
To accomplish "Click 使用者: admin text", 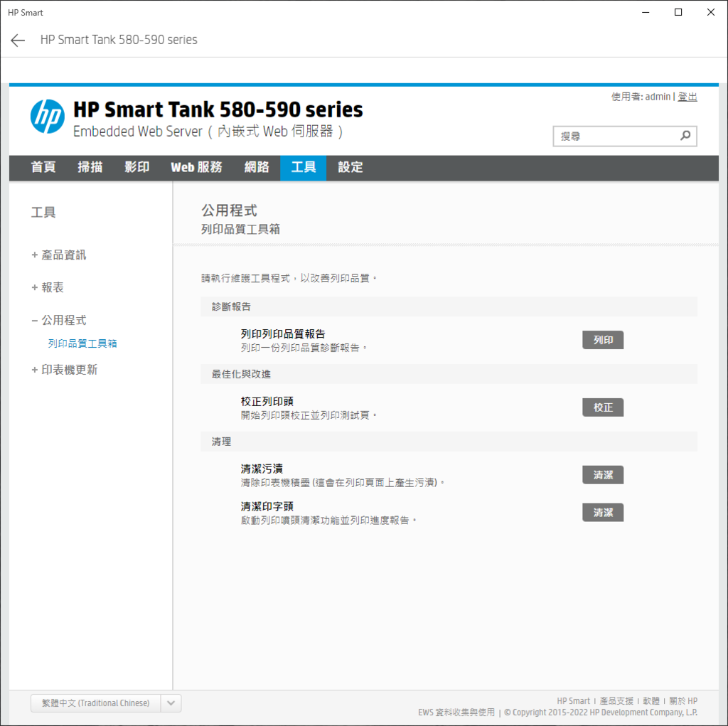I will tap(641, 97).
